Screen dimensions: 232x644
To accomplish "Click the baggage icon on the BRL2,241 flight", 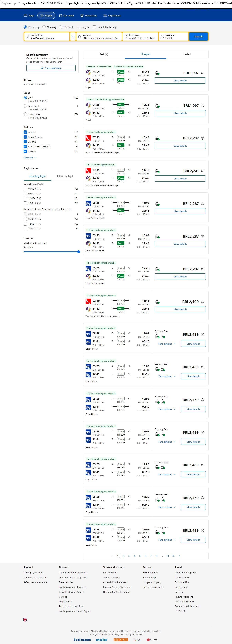I will pyautogui.click(x=157, y=171).
